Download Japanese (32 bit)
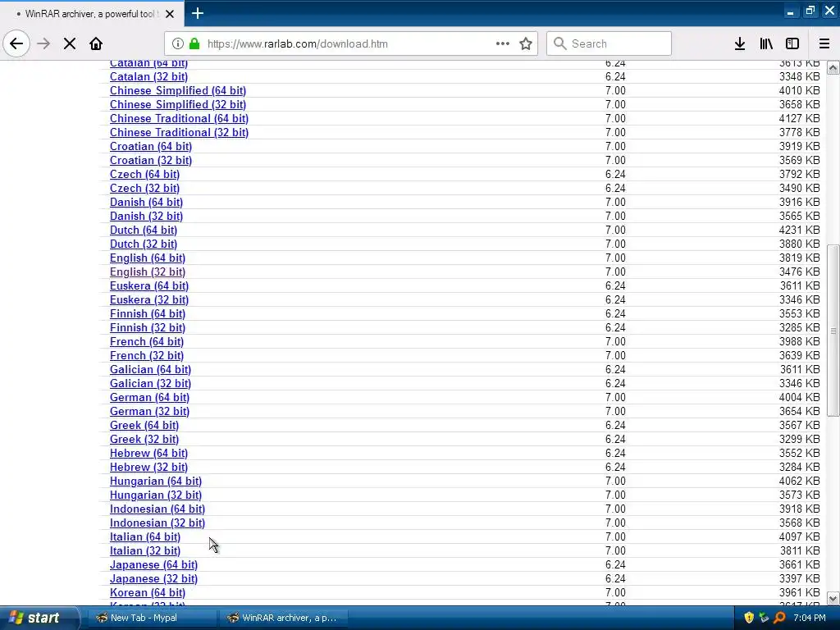Image resolution: width=840 pixels, height=630 pixels. [153, 578]
